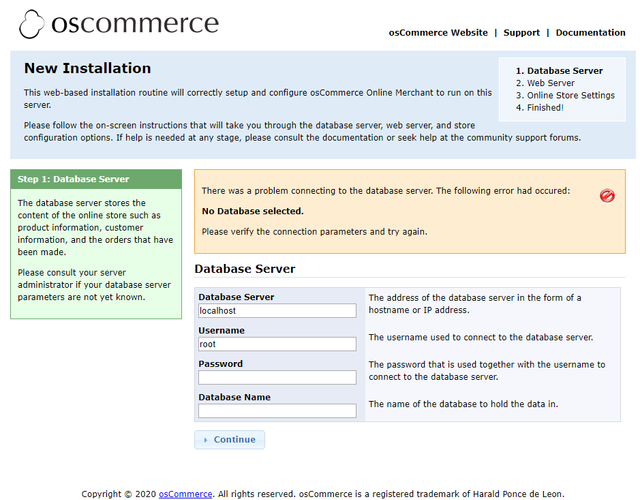Click the 'Please verify the connection parameters' text
640x500 pixels.
tap(314, 231)
